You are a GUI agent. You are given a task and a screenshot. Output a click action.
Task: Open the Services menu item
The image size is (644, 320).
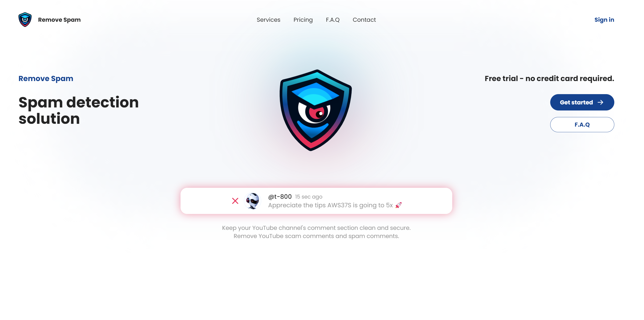point(268,20)
